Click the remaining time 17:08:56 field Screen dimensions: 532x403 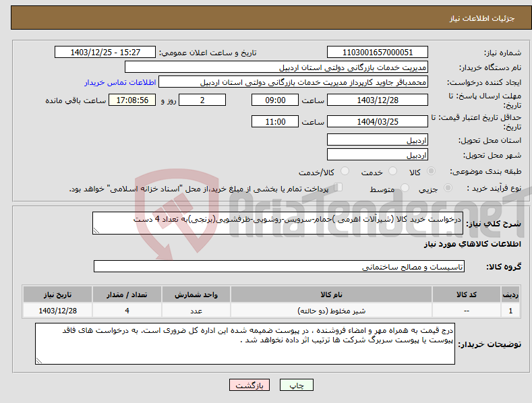(132, 100)
